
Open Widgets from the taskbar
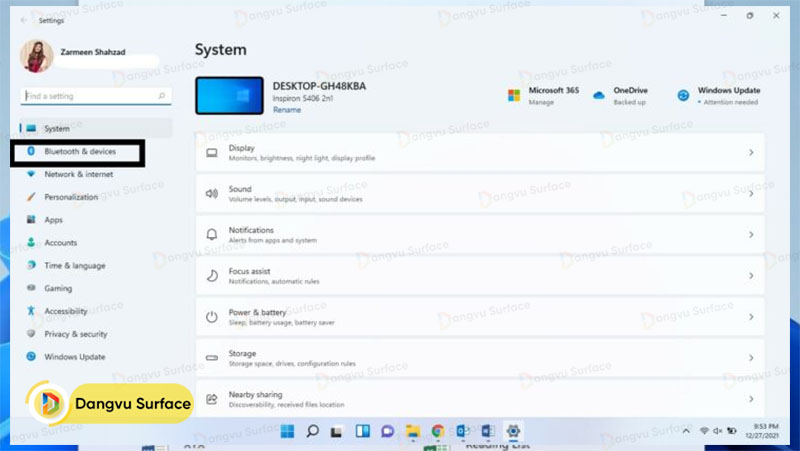(x=363, y=431)
